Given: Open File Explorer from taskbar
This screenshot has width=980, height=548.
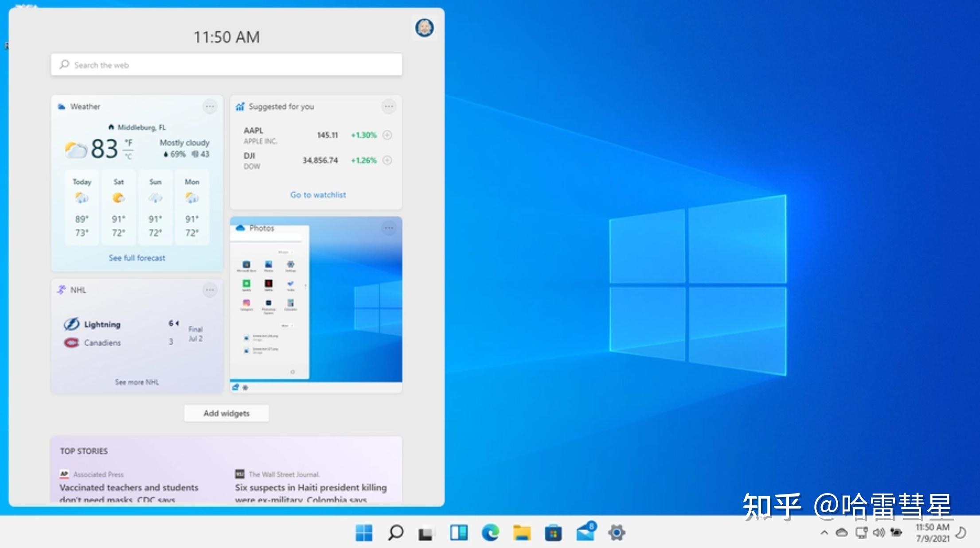Looking at the screenshot, I should pos(522,532).
